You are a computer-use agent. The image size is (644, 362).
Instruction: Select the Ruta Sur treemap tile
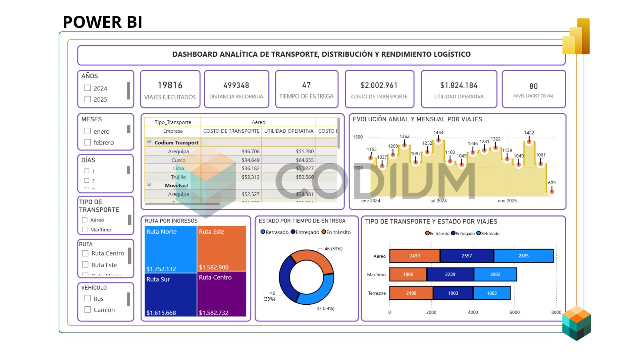(x=171, y=295)
